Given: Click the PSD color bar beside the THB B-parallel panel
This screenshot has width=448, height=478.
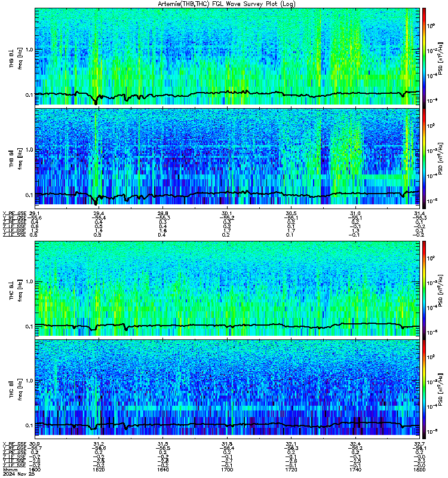Looking at the screenshot, I should pos(424,158).
